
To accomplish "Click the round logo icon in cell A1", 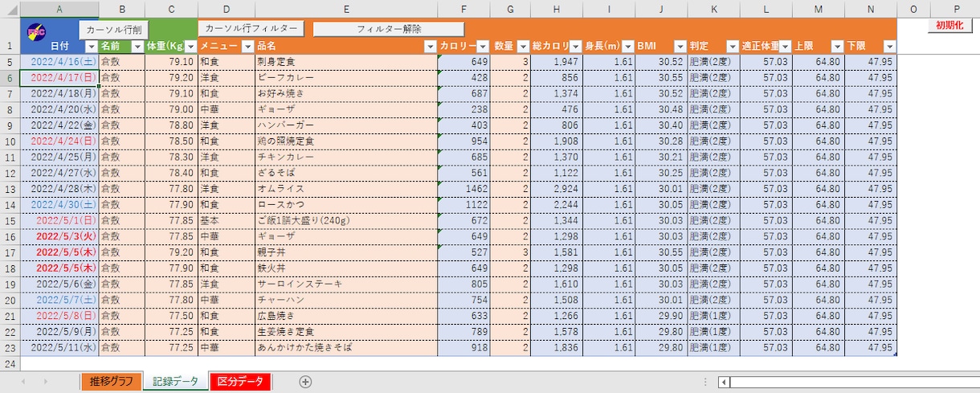I will coord(36,31).
